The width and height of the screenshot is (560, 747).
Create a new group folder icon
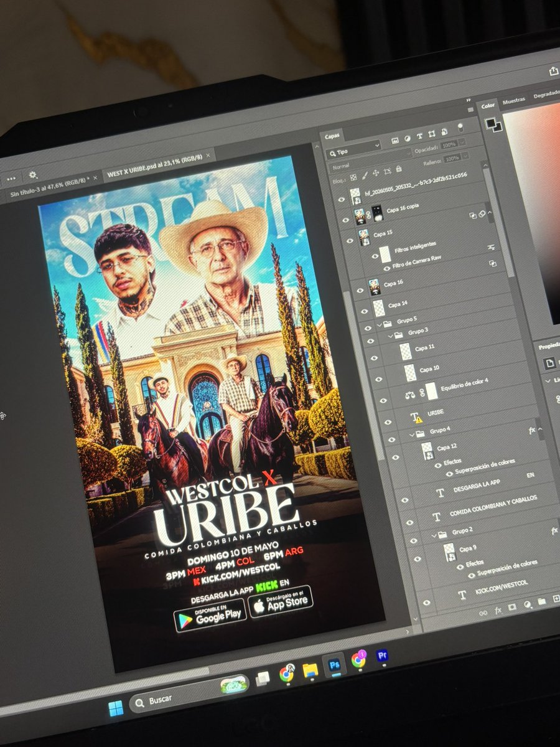tap(542, 601)
